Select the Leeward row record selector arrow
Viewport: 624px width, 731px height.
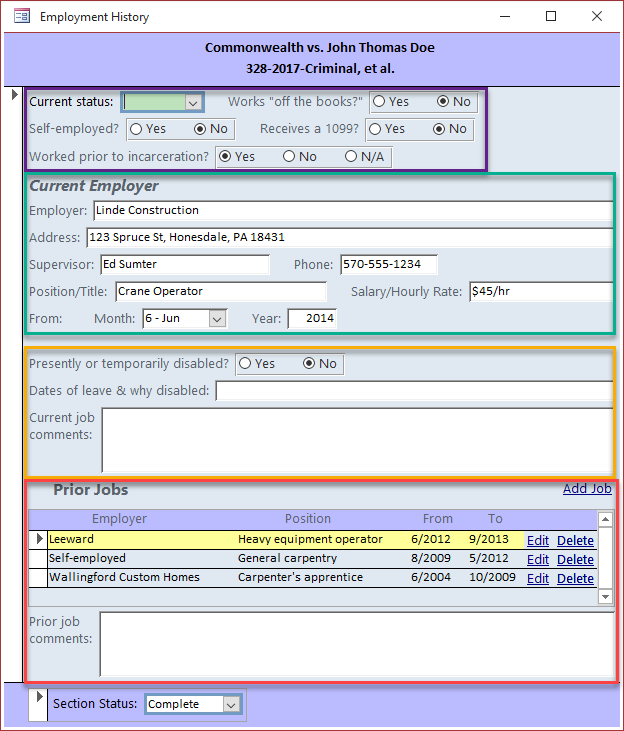pyautogui.click(x=39, y=539)
